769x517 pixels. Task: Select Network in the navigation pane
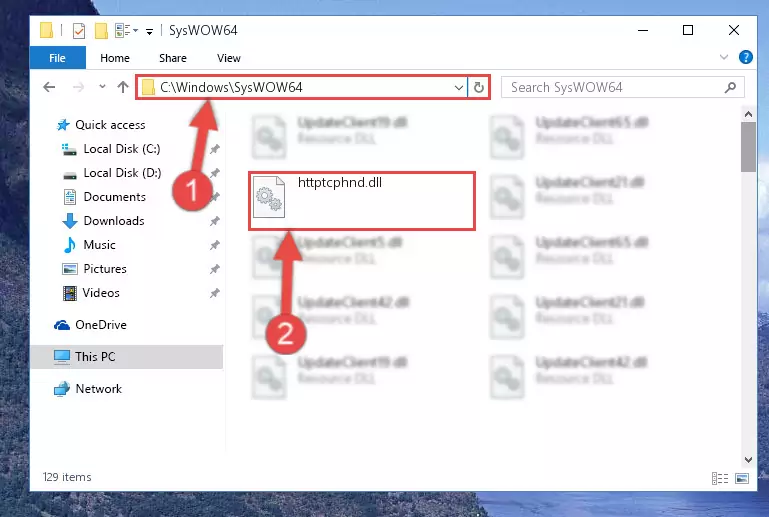[x=88, y=389]
